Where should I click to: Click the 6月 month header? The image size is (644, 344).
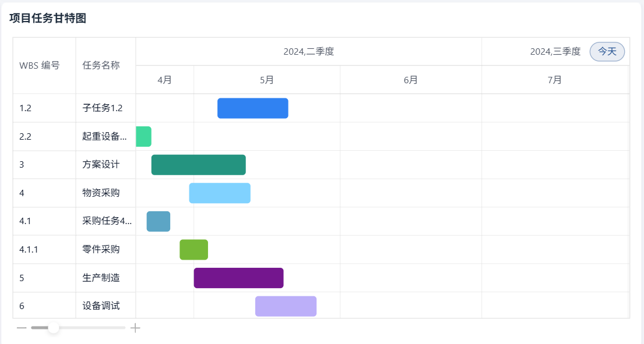pos(411,80)
